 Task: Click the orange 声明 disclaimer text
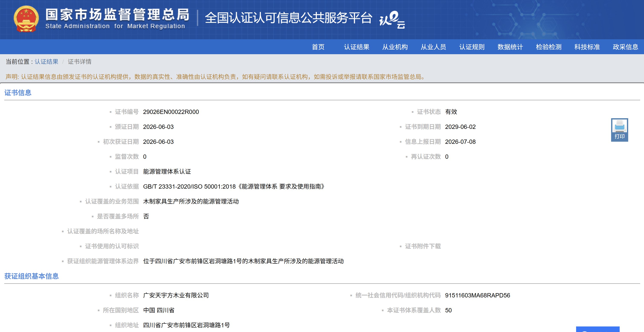tap(216, 77)
